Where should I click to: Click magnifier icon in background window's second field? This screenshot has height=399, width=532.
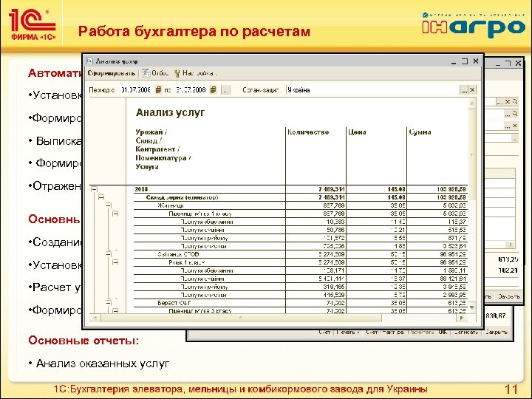tap(515, 114)
